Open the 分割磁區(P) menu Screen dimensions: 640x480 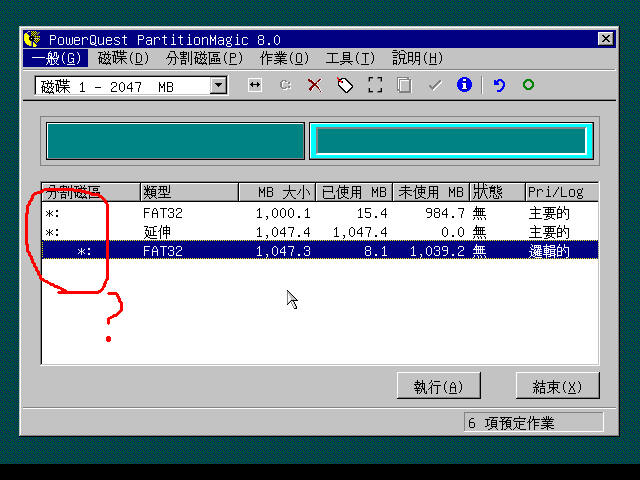(204, 58)
